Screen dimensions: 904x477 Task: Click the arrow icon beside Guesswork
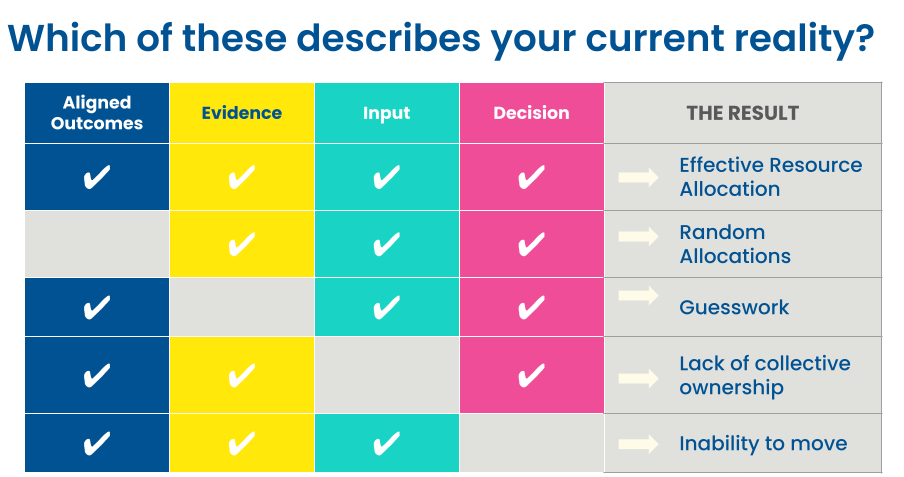pyautogui.click(x=638, y=296)
